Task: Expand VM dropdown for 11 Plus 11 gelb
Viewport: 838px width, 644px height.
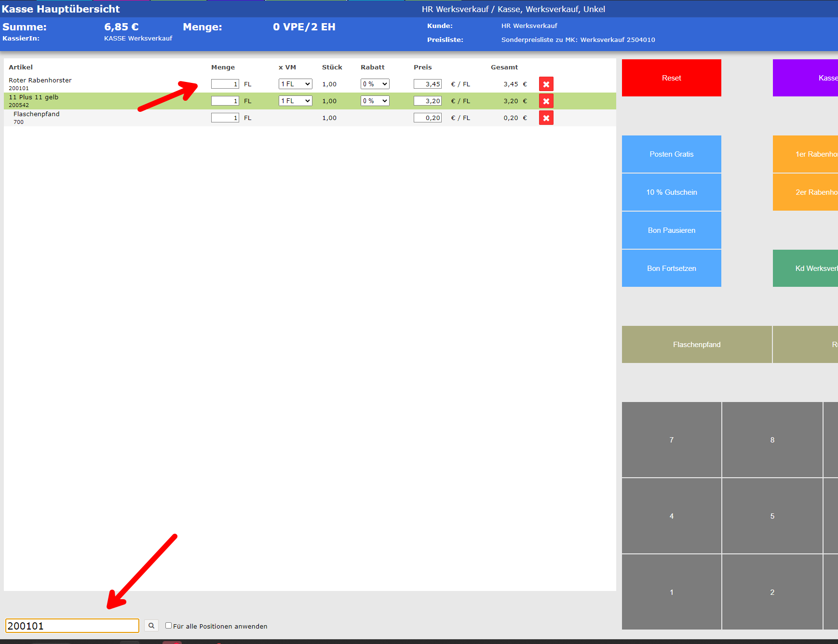Action: 295,101
